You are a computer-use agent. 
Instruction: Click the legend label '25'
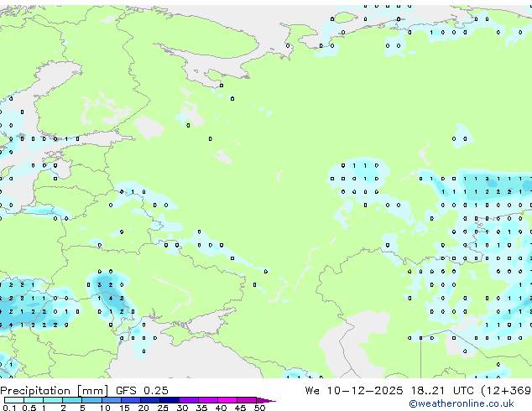click(163, 408)
